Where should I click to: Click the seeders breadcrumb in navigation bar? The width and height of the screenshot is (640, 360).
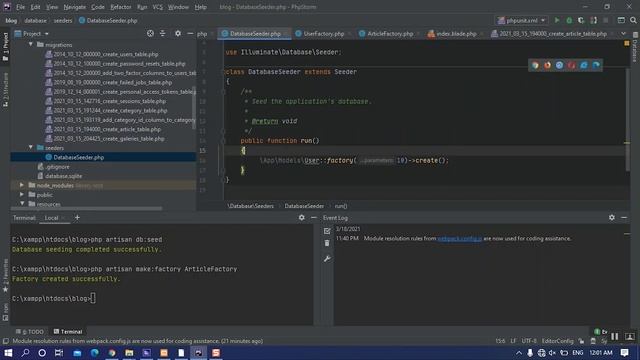[x=62, y=20]
